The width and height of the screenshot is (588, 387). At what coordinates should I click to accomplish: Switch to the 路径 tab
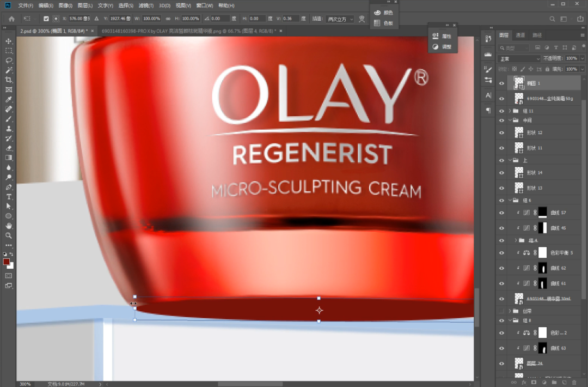[x=537, y=35]
